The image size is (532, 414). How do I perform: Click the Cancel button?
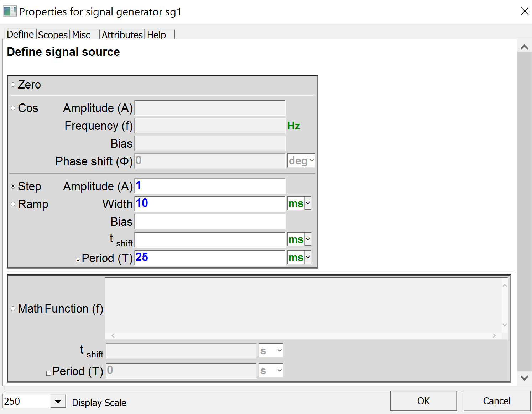(496, 401)
